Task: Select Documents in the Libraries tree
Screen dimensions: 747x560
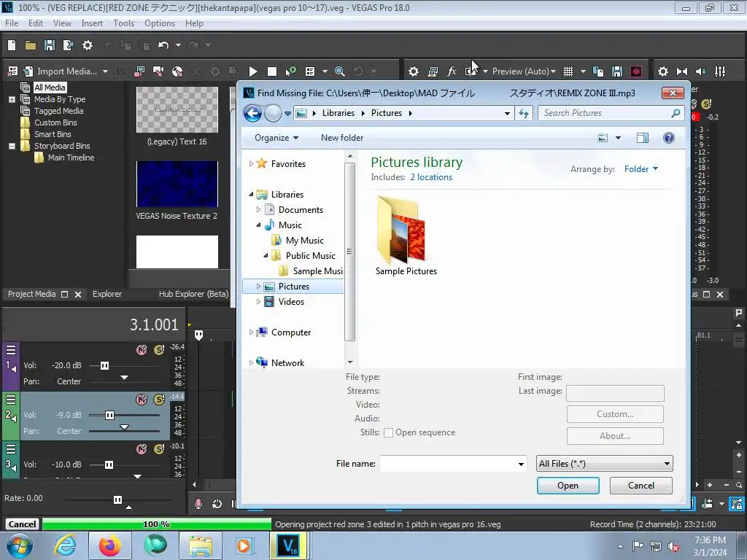Action: (x=300, y=210)
